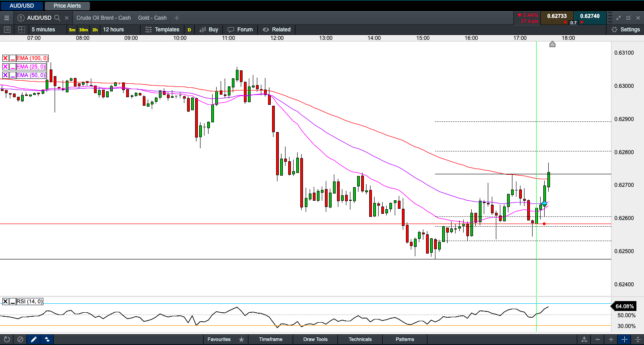The image size is (644, 345).
Task: Open the 12 hours range dropdown
Action: [x=113, y=30]
